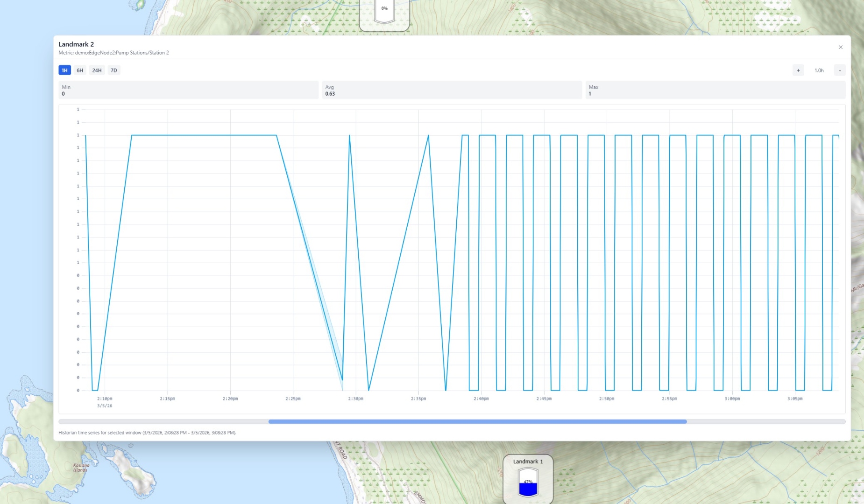Image resolution: width=864 pixels, height=504 pixels.
Task: Click the Max statistic panel showing 1
Action: (715, 90)
